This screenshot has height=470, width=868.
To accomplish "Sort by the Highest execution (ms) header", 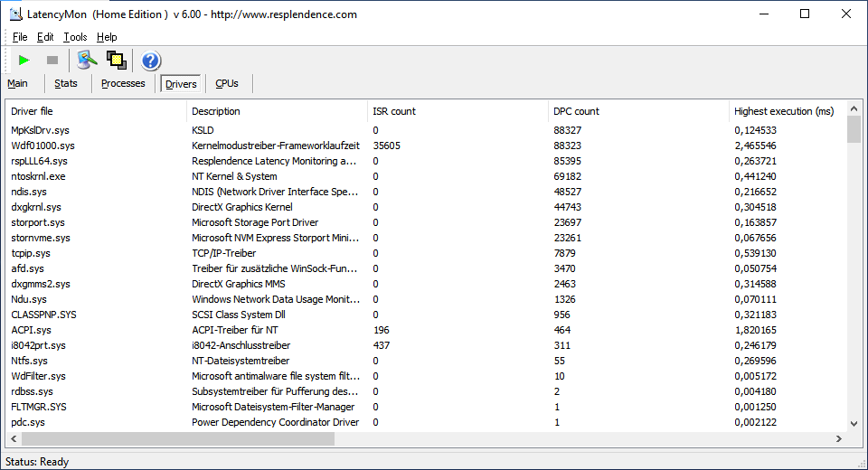I will coord(783,111).
